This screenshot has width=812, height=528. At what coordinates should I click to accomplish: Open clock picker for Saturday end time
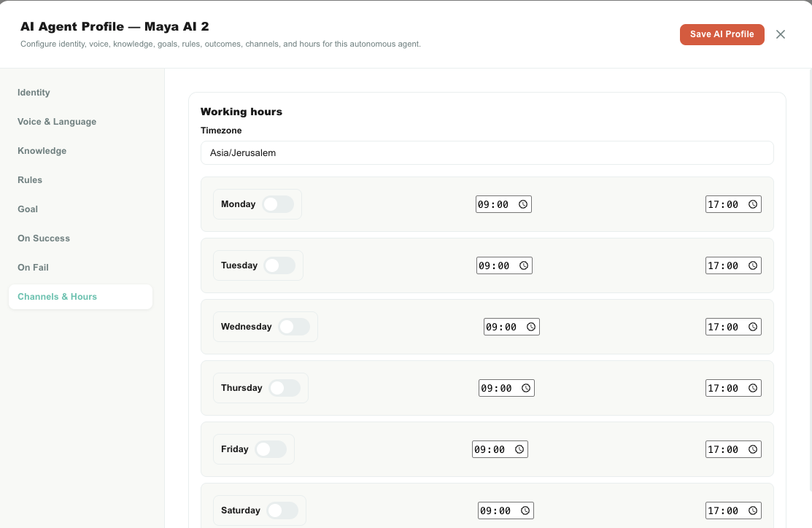click(753, 510)
